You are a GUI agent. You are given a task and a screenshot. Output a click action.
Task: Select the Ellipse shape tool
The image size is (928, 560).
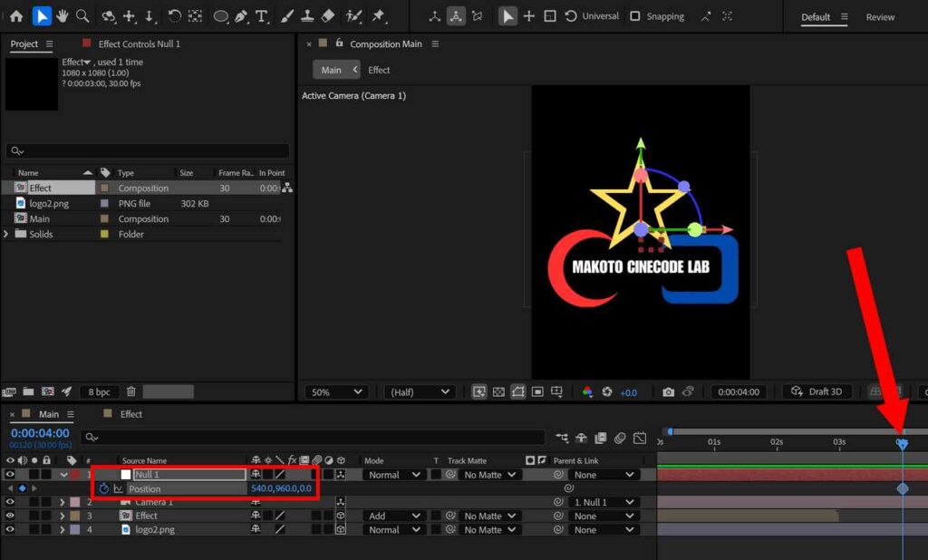[220, 16]
